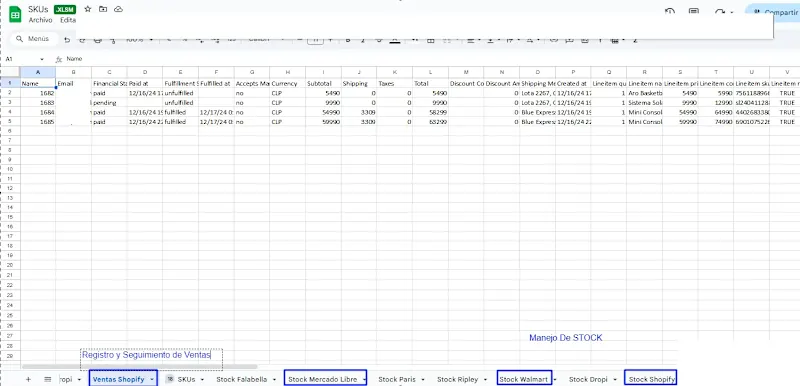
Task: Click the move-to-folder icon beside the title
Action: (x=103, y=9)
